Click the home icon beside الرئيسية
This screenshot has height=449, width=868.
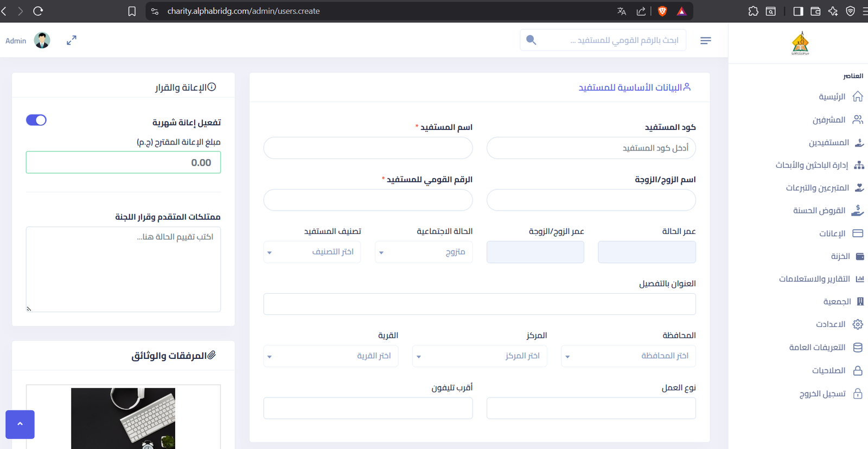pyautogui.click(x=858, y=97)
